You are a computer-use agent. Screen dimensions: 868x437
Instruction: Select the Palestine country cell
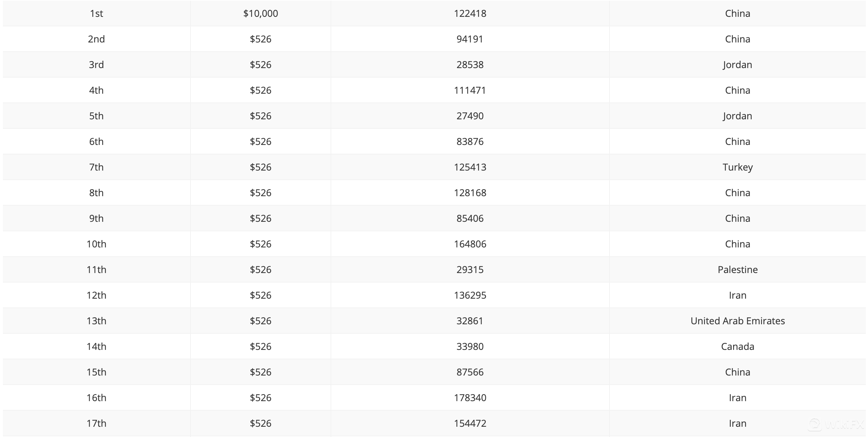[737, 270]
